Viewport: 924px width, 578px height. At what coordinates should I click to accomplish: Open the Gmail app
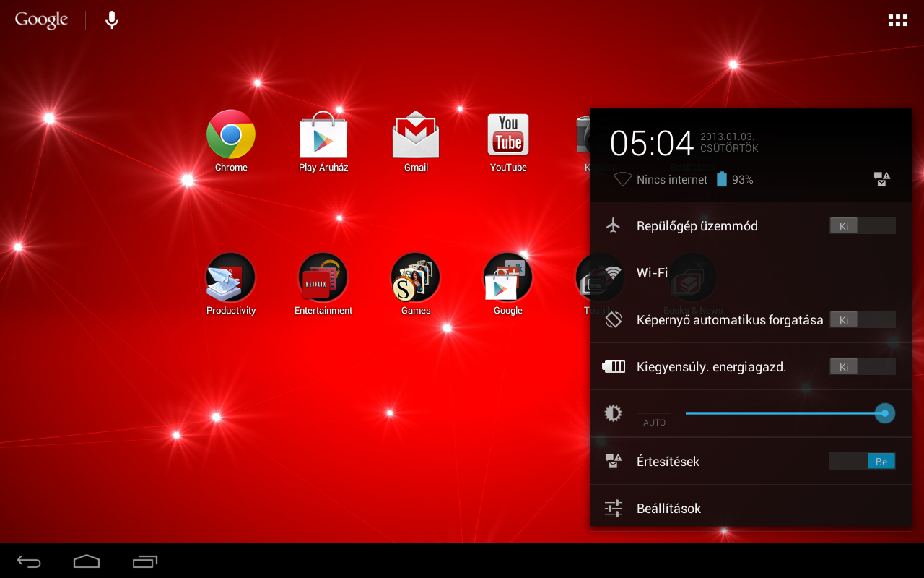click(x=416, y=134)
